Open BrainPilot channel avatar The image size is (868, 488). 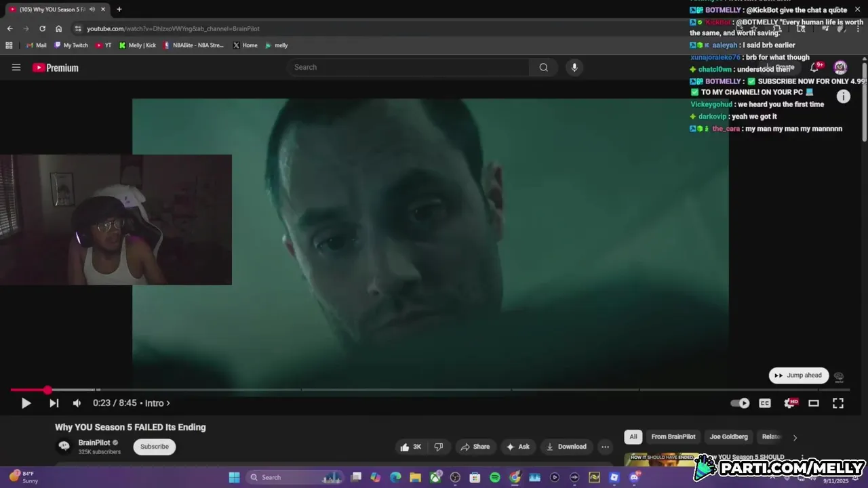pyautogui.click(x=64, y=446)
